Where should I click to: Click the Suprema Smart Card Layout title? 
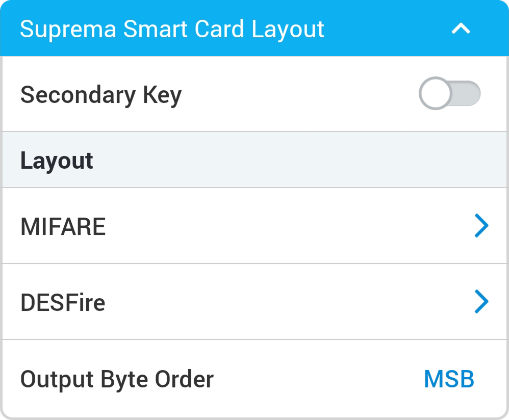(172, 29)
